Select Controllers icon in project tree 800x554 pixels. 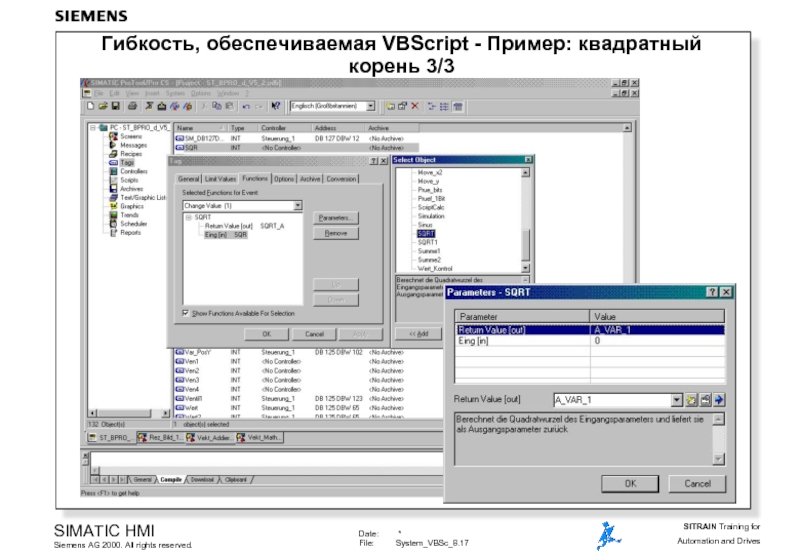coord(113,171)
